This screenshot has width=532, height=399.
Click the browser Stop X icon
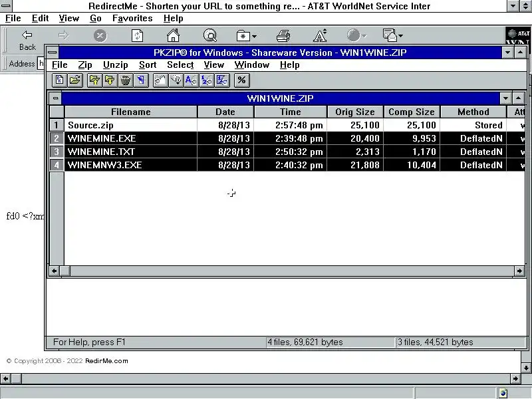click(x=100, y=36)
